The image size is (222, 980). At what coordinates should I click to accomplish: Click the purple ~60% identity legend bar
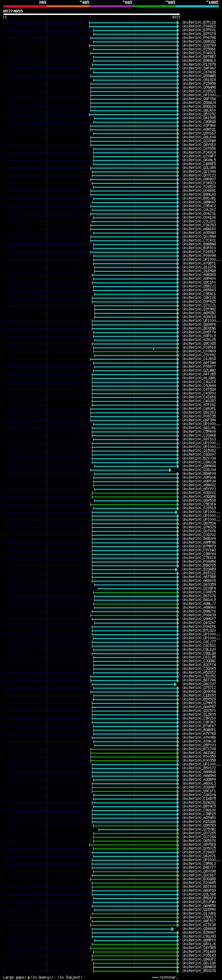coord(111,6)
